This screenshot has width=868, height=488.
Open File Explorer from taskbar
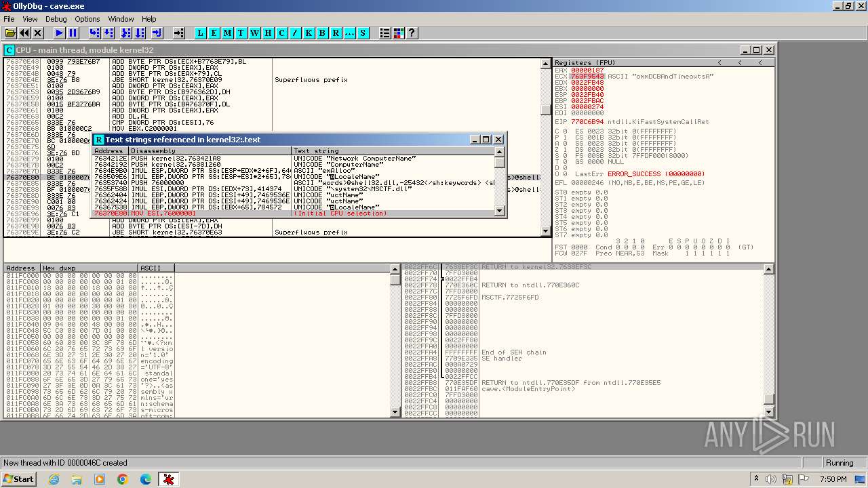pos(77,479)
